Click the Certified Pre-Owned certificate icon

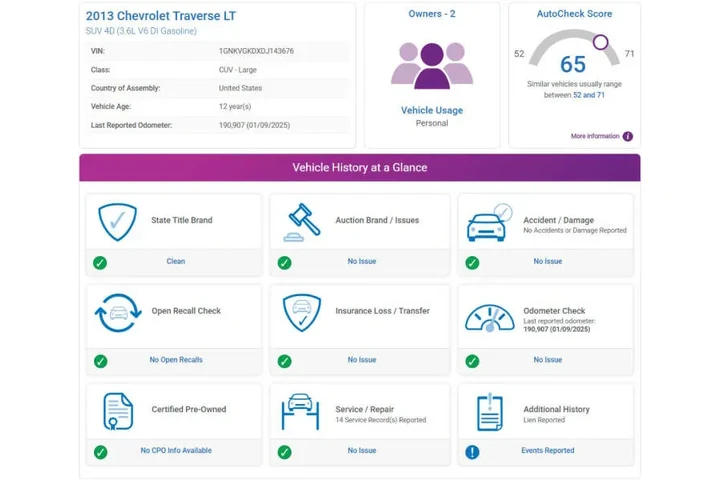coord(117,411)
